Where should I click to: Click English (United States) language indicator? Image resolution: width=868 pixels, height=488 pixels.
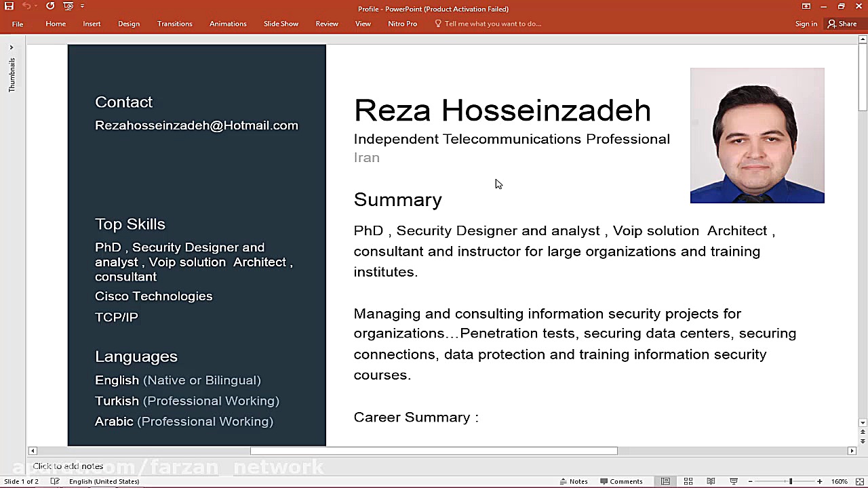(x=104, y=481)
